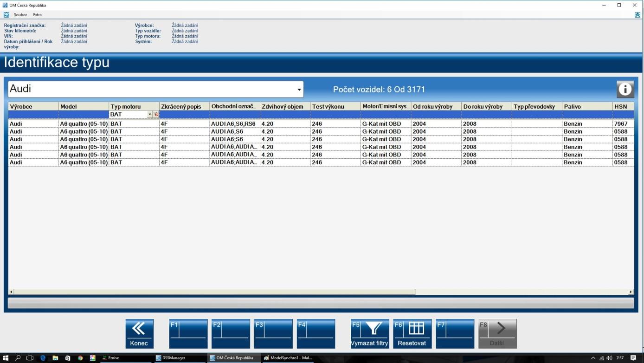Click the HSN column header

(x=623, y=106)
